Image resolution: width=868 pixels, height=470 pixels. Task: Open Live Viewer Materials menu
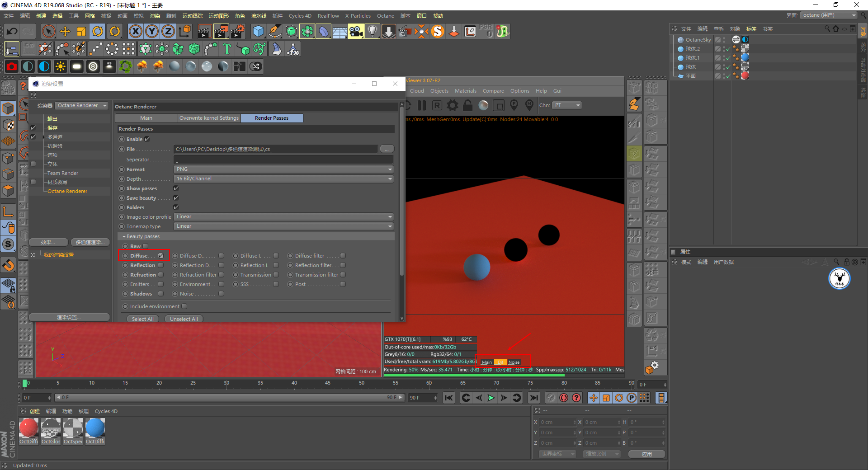465,91
